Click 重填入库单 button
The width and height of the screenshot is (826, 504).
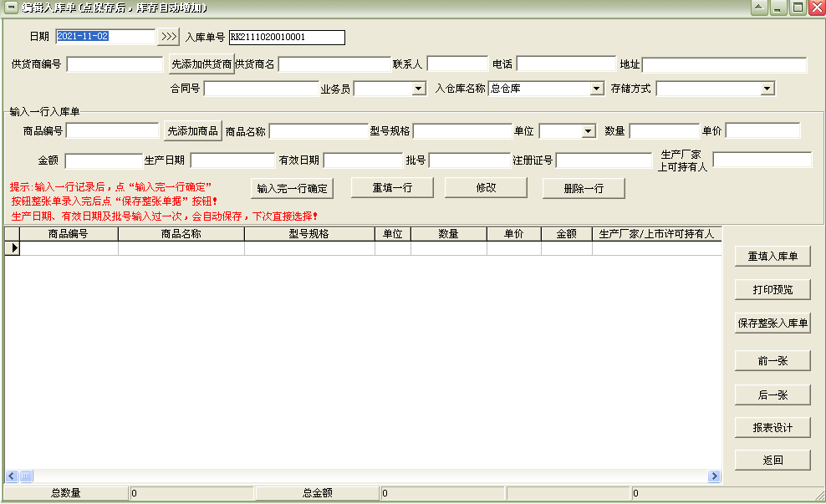click(x=772, y=257)
